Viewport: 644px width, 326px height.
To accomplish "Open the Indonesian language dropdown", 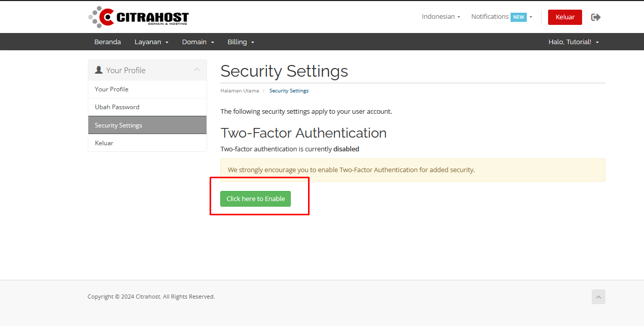I will 440,17.
